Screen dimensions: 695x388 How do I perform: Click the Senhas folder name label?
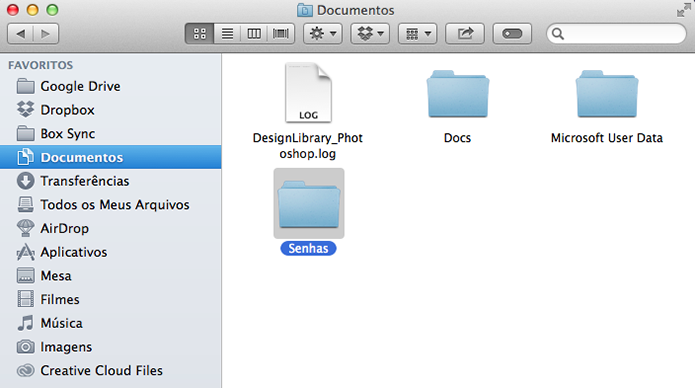(308, 248)
